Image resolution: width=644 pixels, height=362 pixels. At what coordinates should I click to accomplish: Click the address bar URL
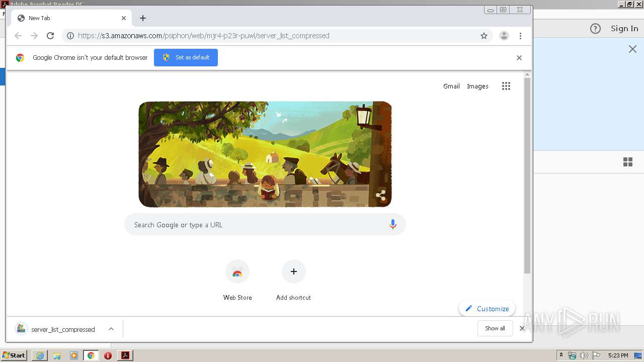point(203,36)
